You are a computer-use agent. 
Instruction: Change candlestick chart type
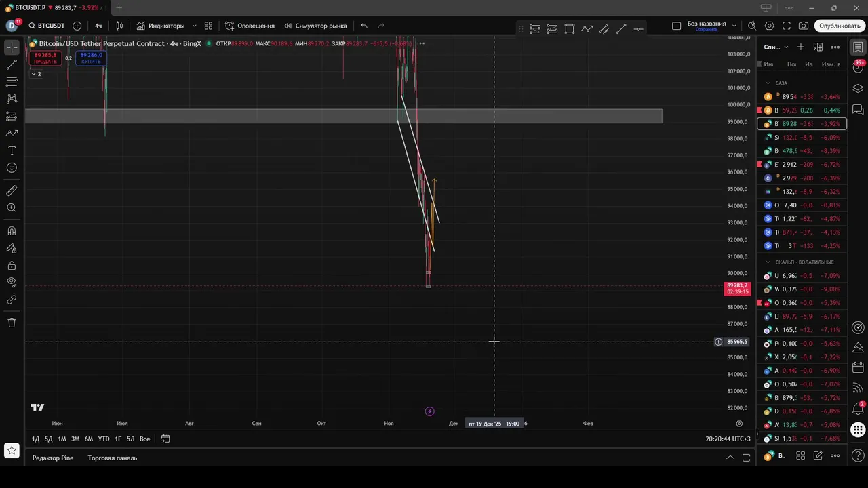pos(119,26)
